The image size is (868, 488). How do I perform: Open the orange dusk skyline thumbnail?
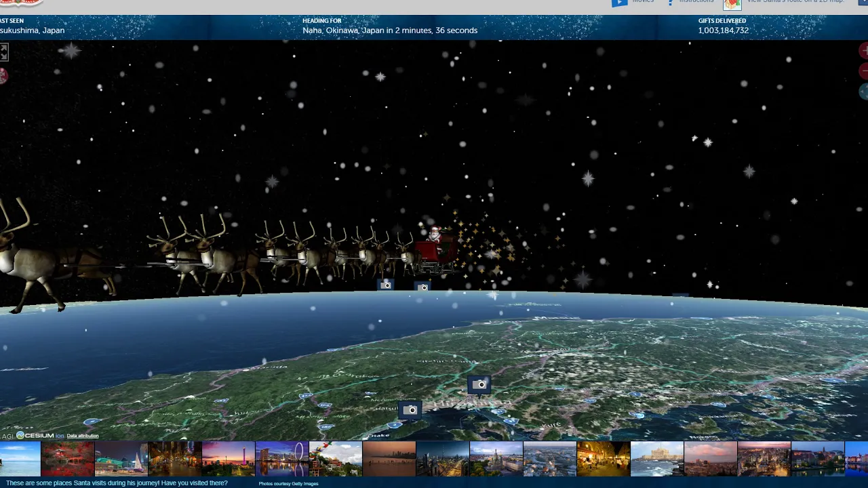point(389,459)
